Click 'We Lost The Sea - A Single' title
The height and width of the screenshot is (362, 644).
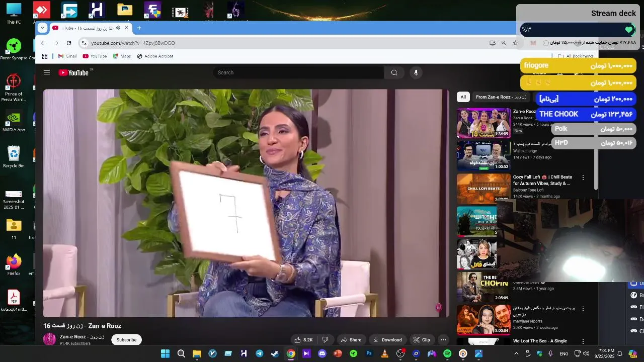[540, 341]
